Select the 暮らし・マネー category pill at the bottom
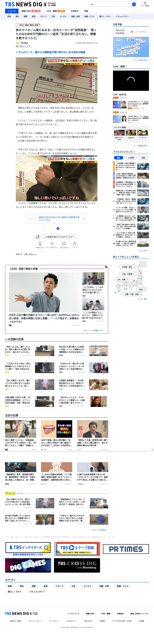 pyautogui.click(x=15, y=592)
